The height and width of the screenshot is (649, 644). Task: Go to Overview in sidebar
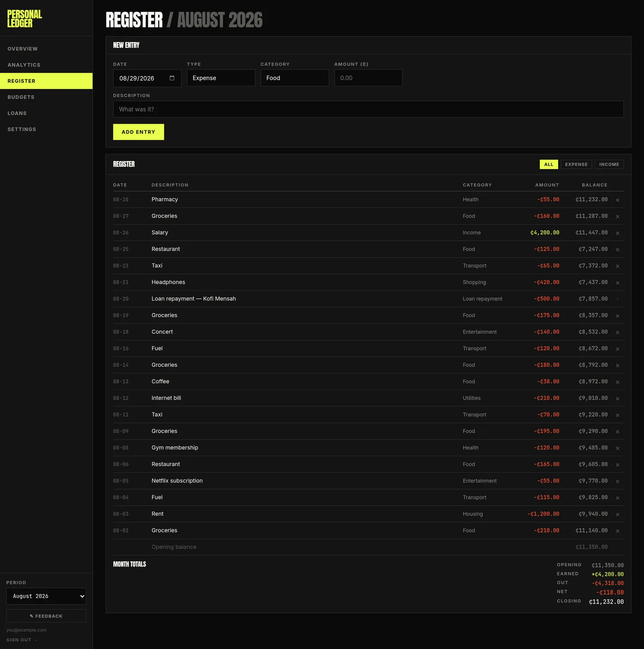[x=46, y=49]
